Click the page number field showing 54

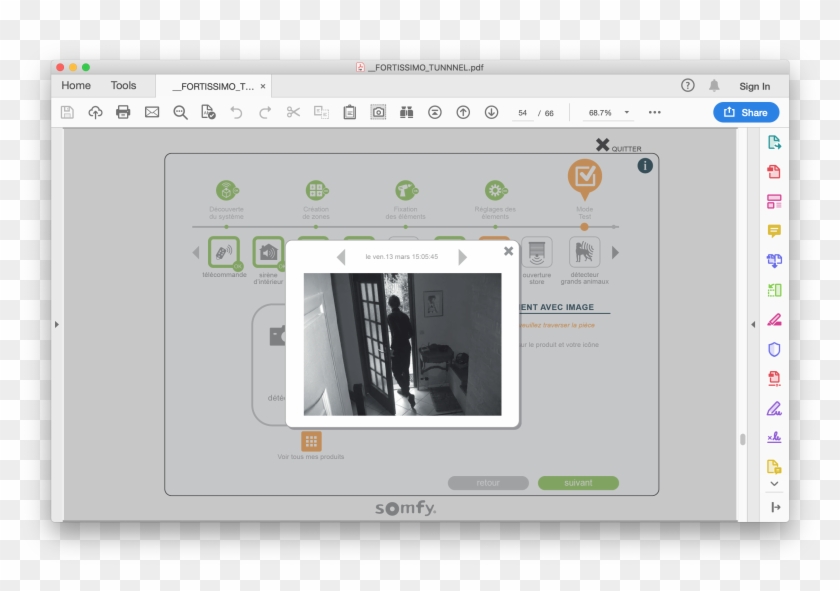click(523, 113)
